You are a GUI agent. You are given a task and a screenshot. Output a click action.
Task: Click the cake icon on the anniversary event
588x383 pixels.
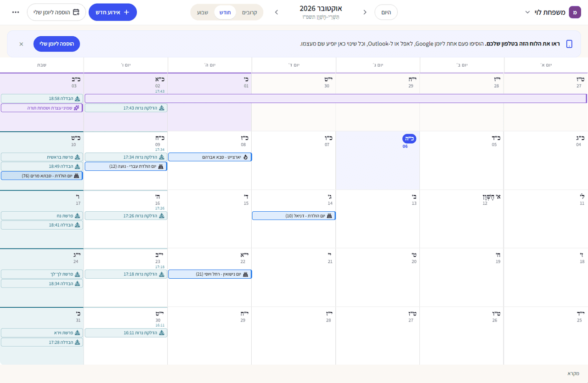click(x=245, y=274)
